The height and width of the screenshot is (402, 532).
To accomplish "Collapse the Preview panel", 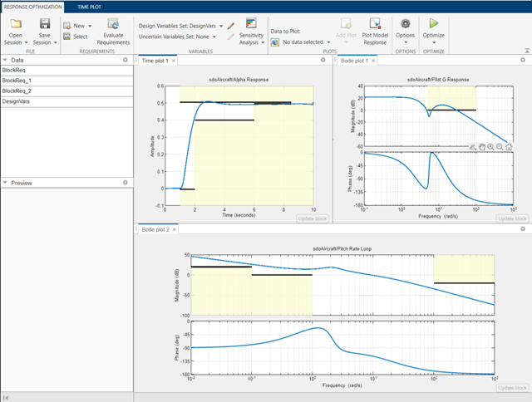I will 4,182.
